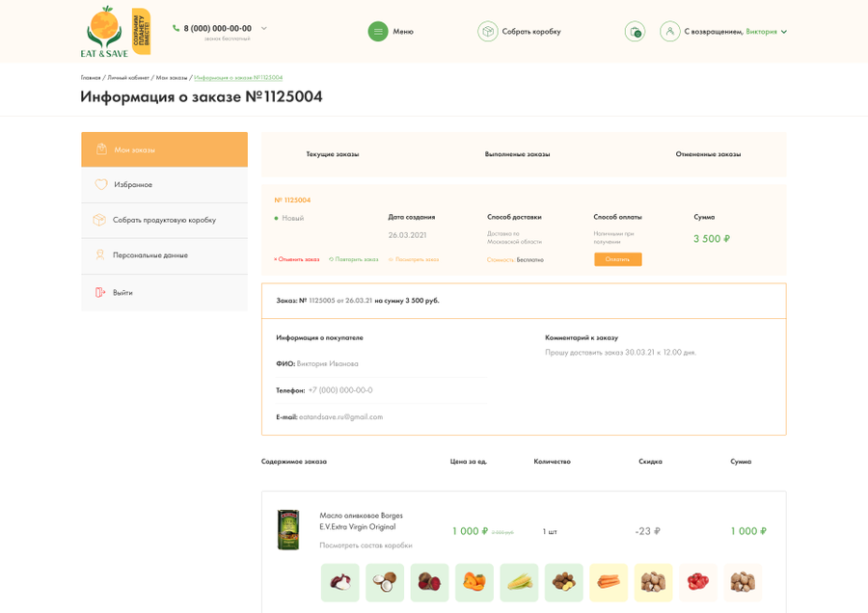
Task: Click the yellow Сохраним планету вместе badge
Action: point(141,32)
